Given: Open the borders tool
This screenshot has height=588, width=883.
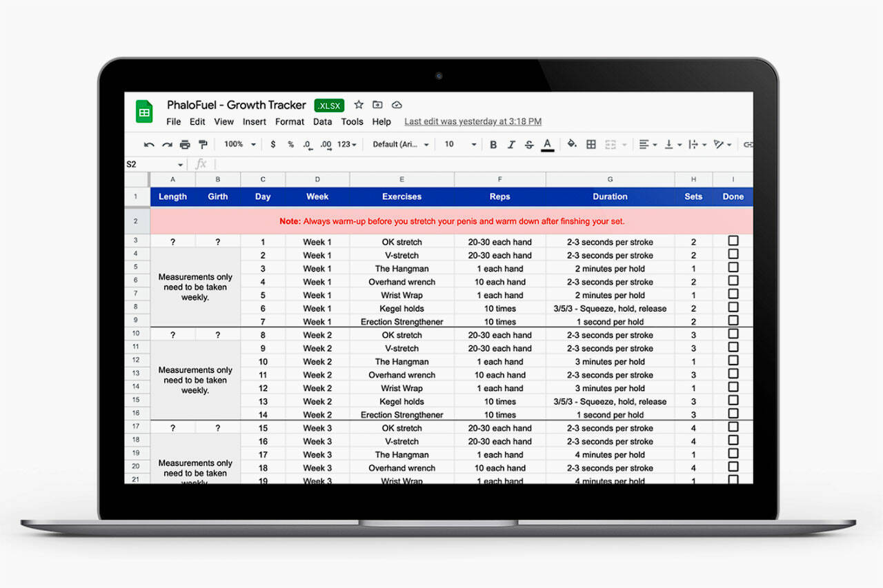Looking at the screenshot, I should click(x=591, y=145).
